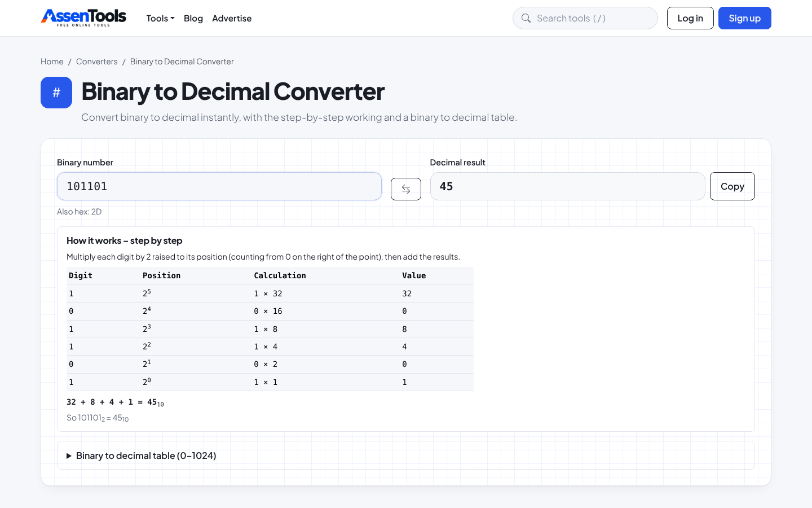Click the subtitle starting 'Convert binary to decimal instantly'
The image size is (812, 508).
299,117
